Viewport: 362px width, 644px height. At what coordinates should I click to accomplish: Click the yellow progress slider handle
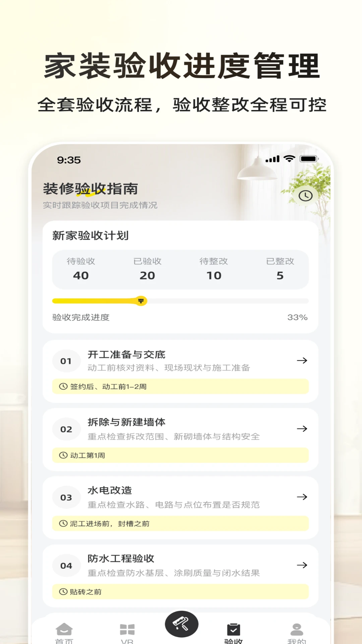pyautogui.click(x=141, y=301)
